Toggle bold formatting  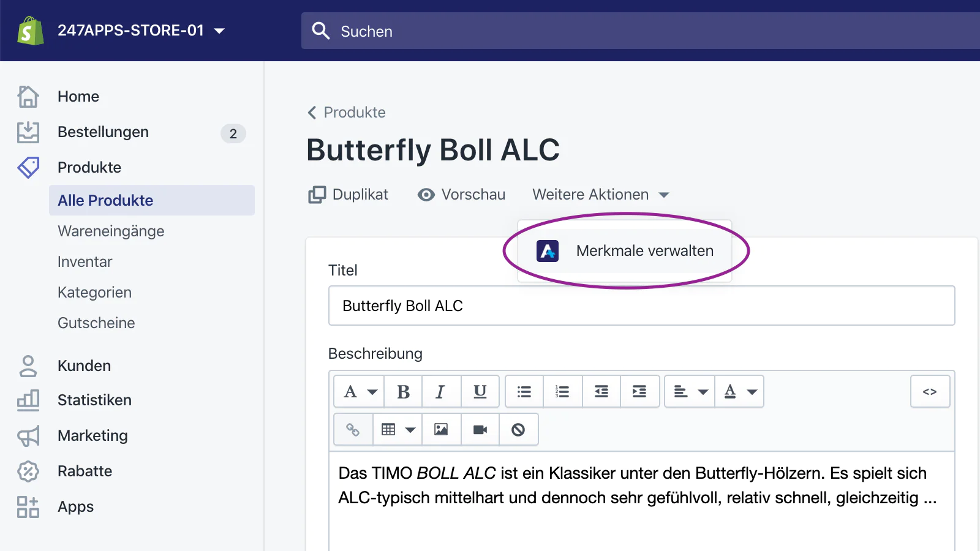(x=403, y=392)
